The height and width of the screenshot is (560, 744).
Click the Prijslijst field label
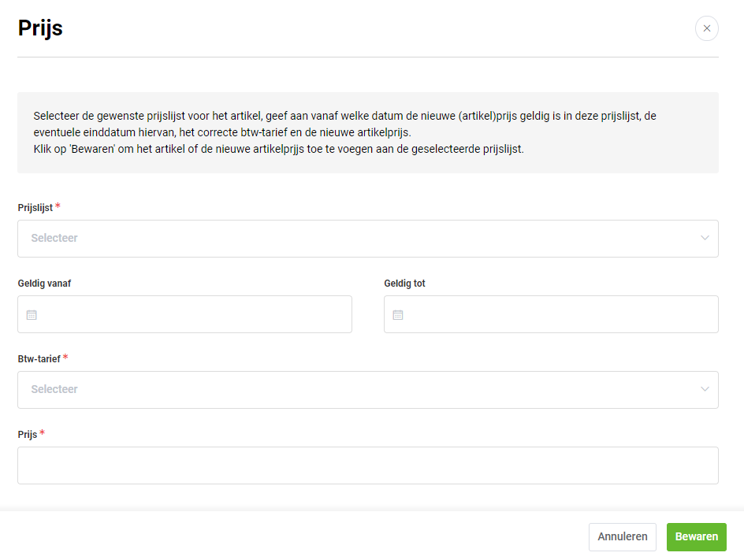point(35,208)
